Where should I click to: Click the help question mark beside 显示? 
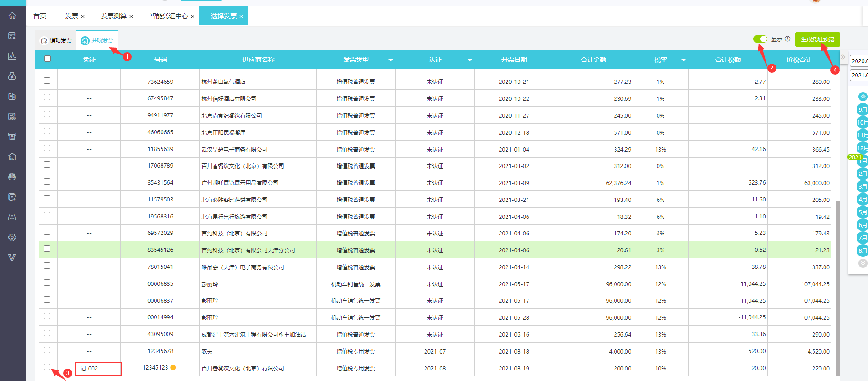coord(787,39)
